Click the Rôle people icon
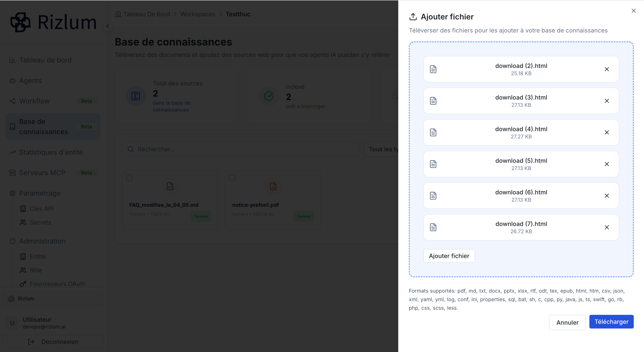644x352 pixels. click(23, 270)
